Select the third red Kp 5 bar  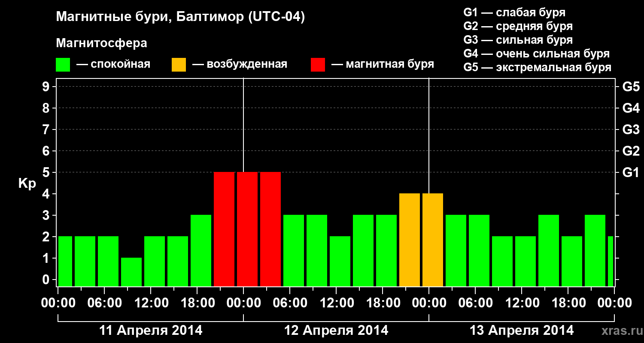click(x=270, y=229)
